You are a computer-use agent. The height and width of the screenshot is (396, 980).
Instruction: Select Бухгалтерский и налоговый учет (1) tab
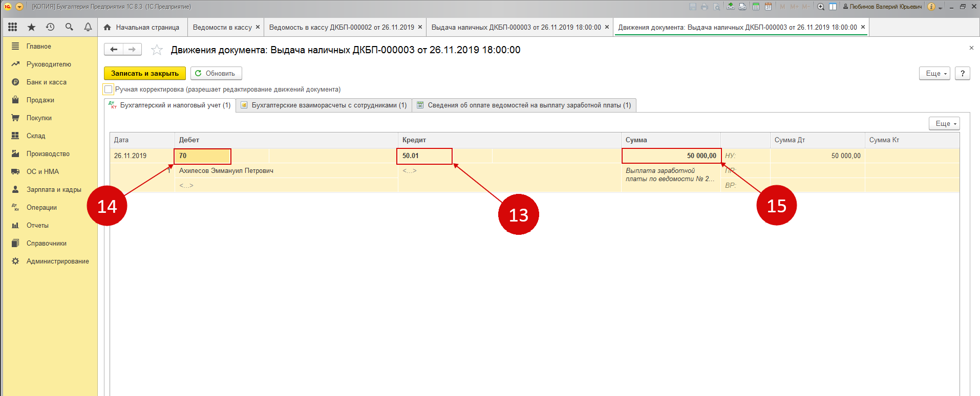(170, 105)
